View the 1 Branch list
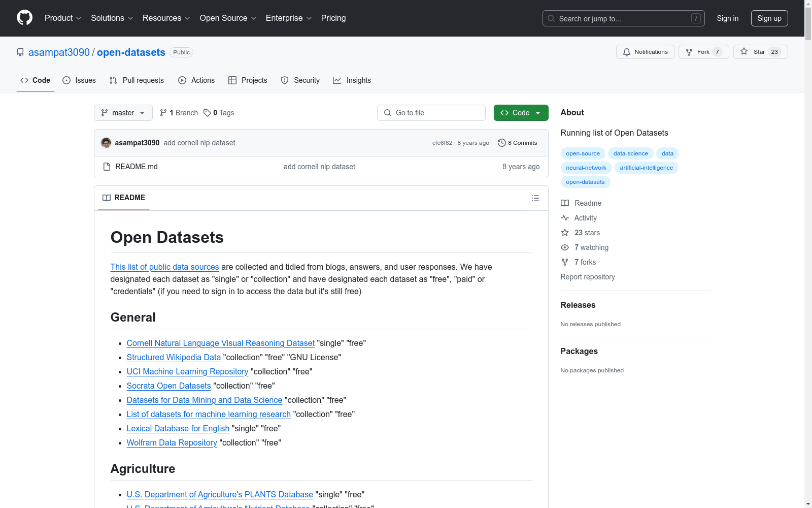The height and width of the screenshot is (508, 812). pos(179,113)
